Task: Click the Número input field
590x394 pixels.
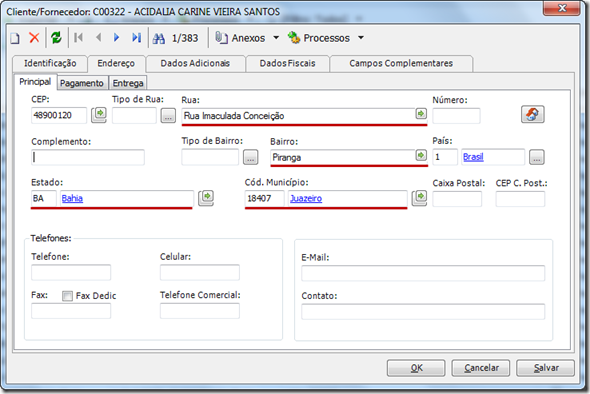Action: coord(456,116)
